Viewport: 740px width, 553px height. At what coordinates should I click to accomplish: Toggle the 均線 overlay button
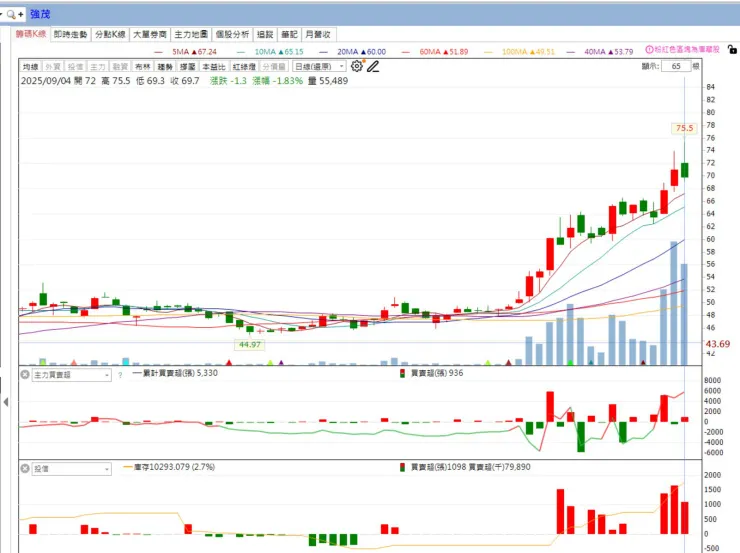click(x=31, y=67)
